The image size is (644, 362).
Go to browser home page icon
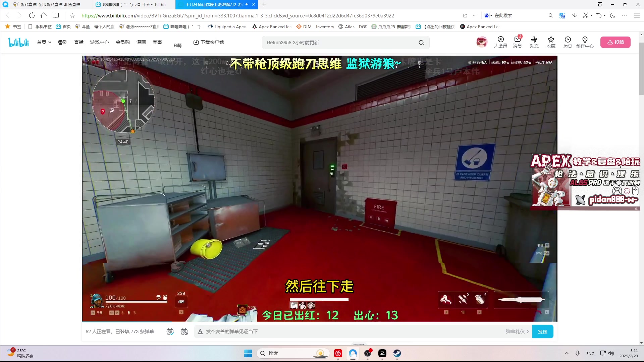(44, 15)
